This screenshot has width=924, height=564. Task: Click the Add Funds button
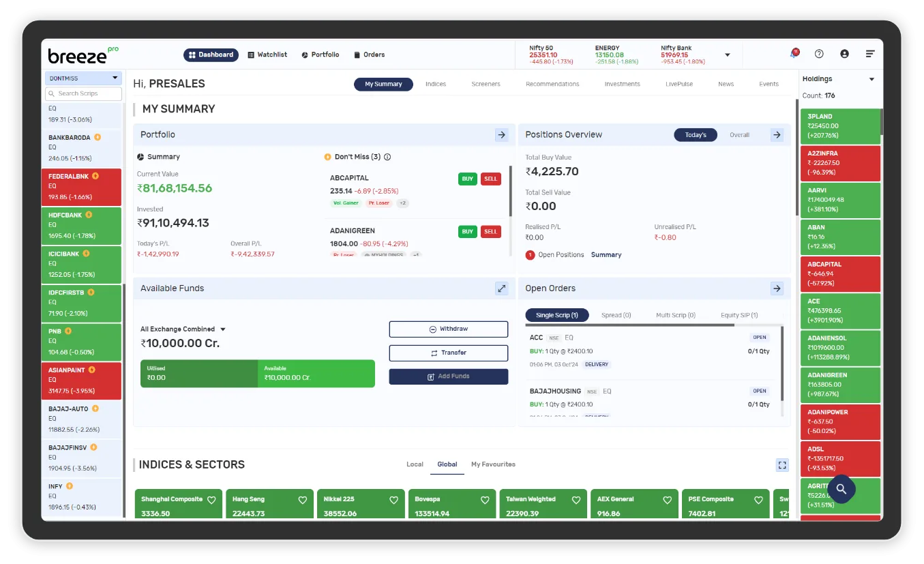449,376
